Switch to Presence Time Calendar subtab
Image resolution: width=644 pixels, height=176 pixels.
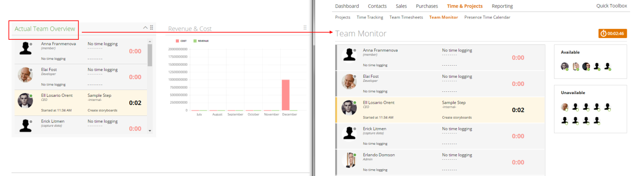[x=487, y=17]
